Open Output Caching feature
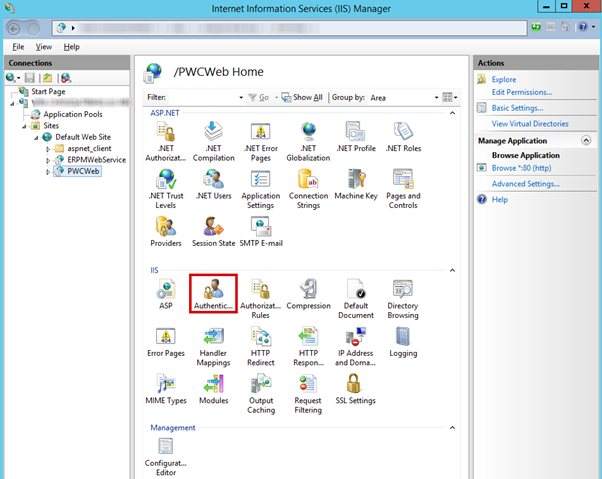602x479 pixels. (261, 394)
